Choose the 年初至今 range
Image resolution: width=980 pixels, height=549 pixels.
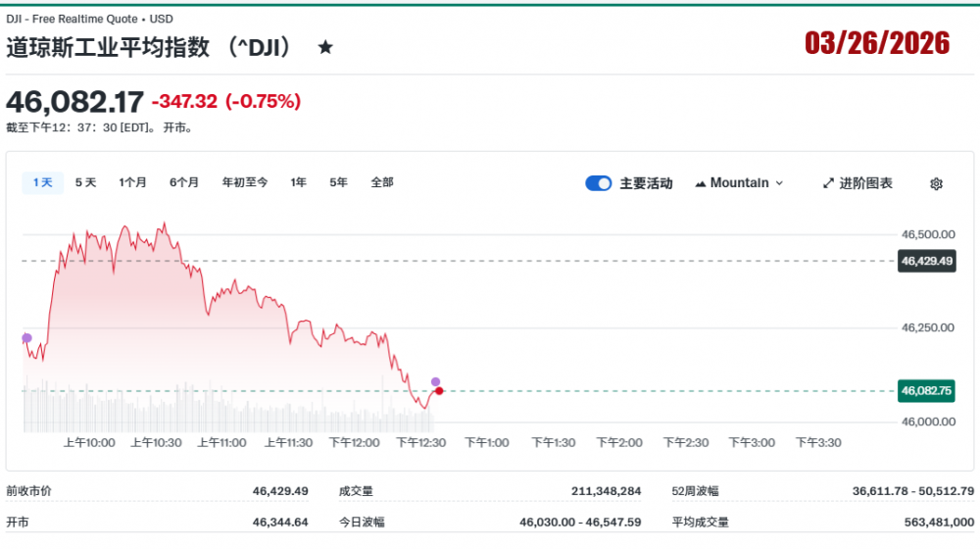point(244,182)
